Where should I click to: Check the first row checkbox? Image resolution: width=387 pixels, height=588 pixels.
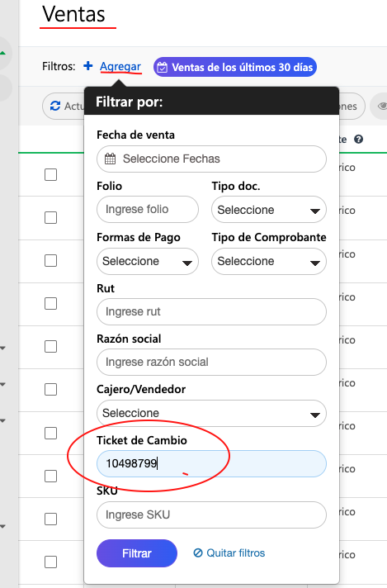point(50,174)
